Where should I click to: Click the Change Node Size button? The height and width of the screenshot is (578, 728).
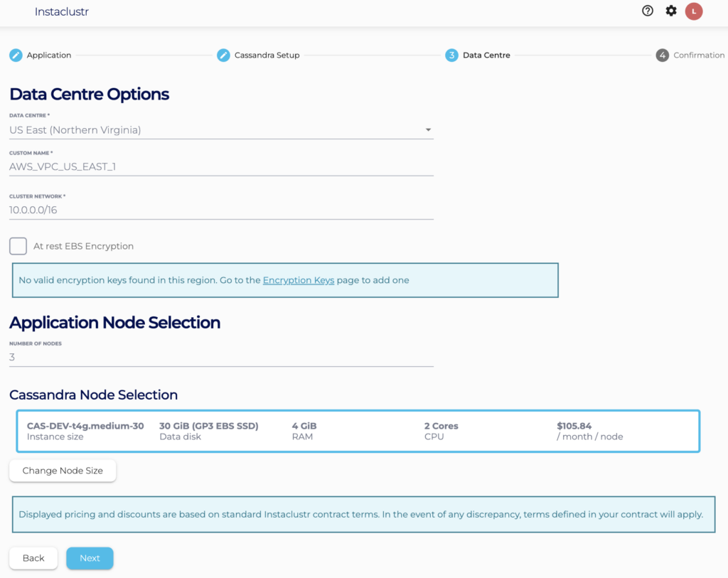(63, 471)
